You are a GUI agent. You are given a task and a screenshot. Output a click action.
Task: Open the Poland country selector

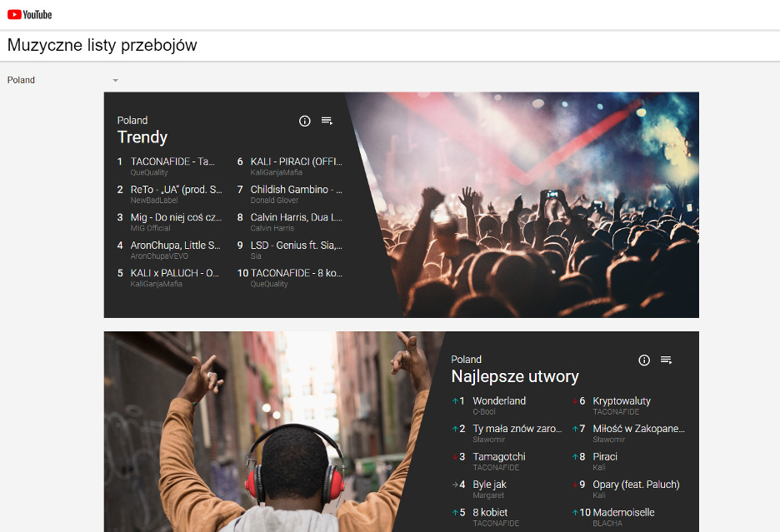pyautogui.click(x=22, y=80)
